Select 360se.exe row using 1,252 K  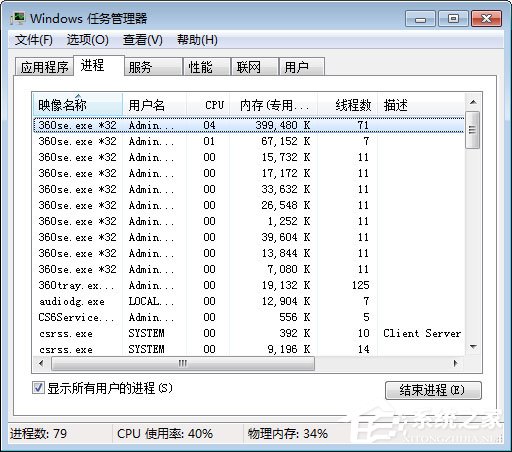tap(248, 221)
